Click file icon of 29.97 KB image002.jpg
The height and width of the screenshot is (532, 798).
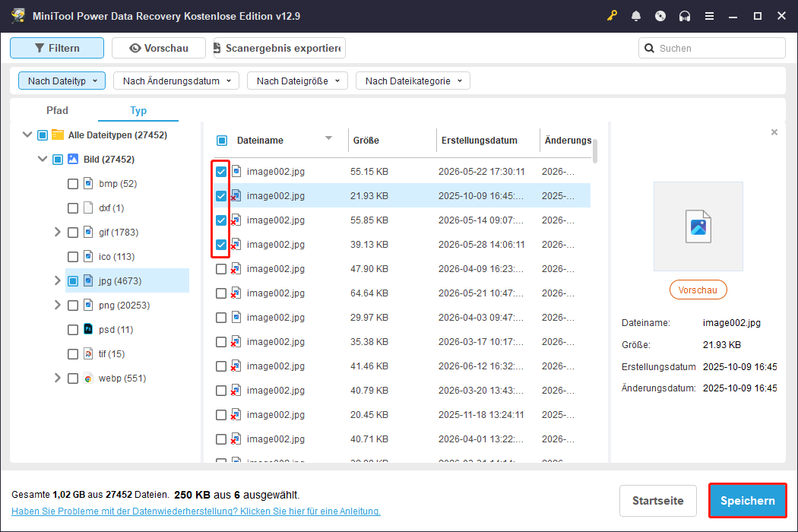(x=236, y=317)
